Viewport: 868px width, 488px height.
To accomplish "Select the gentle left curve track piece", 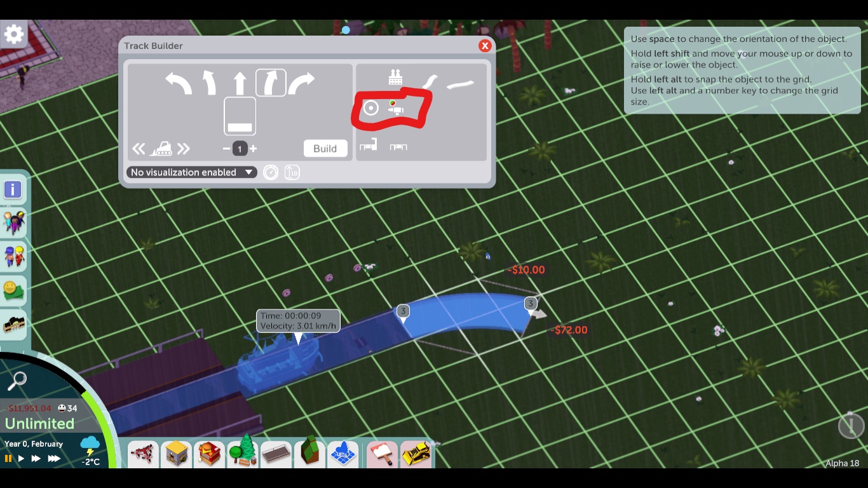I will (209, 83).
